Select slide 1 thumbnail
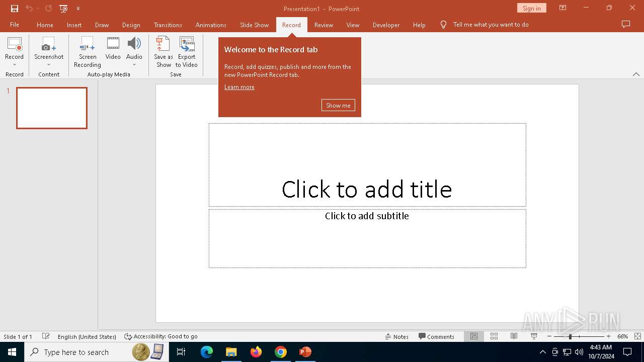644x362 pixels. pyautogui.click(x=52, y=108)
